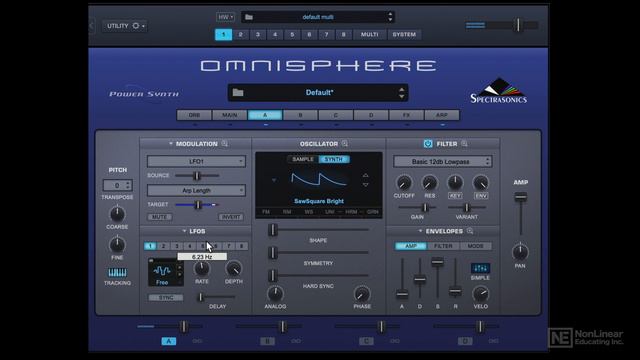Click the Pan knob
Image resolution: width=640 pixels, height=360 pixels.
click(x=520, y=252)
